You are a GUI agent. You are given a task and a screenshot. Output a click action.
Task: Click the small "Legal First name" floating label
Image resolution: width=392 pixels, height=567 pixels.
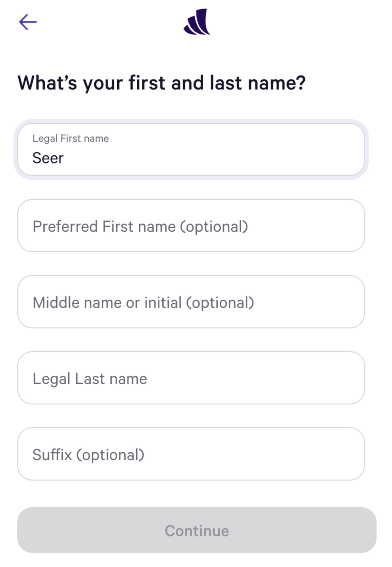click(x=71, y=138)
